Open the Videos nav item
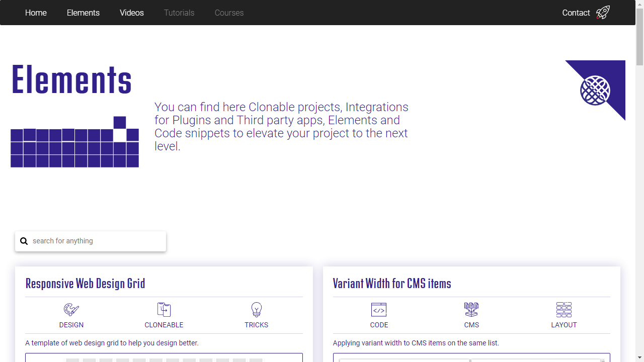This screenshot has width=644, height=362. coord(132,13)
